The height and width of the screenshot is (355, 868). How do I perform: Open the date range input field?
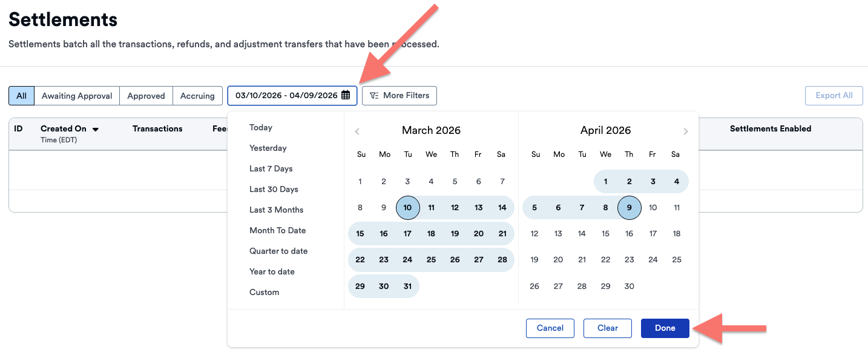[286, 95]
